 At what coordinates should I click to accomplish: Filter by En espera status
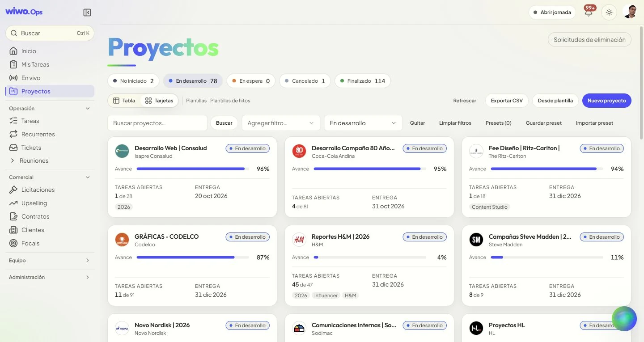(251, 81)
